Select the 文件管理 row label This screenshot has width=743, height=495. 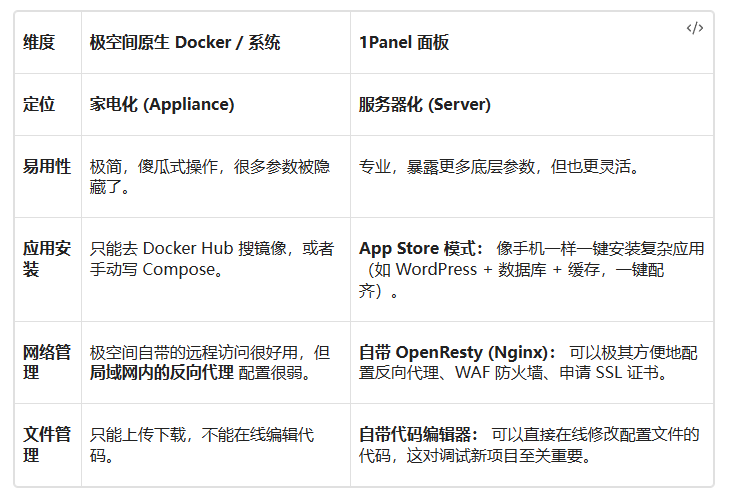click(47, 445)
